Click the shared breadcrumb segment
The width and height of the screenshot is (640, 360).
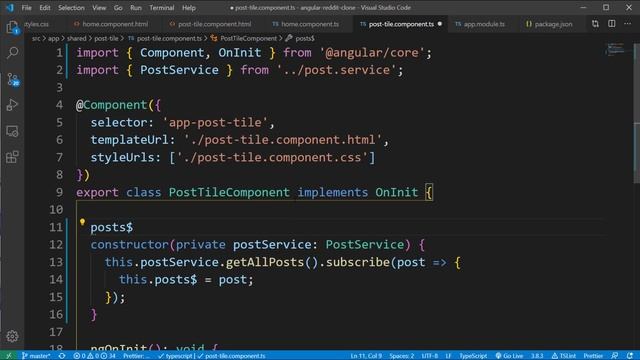click(77, 38)
